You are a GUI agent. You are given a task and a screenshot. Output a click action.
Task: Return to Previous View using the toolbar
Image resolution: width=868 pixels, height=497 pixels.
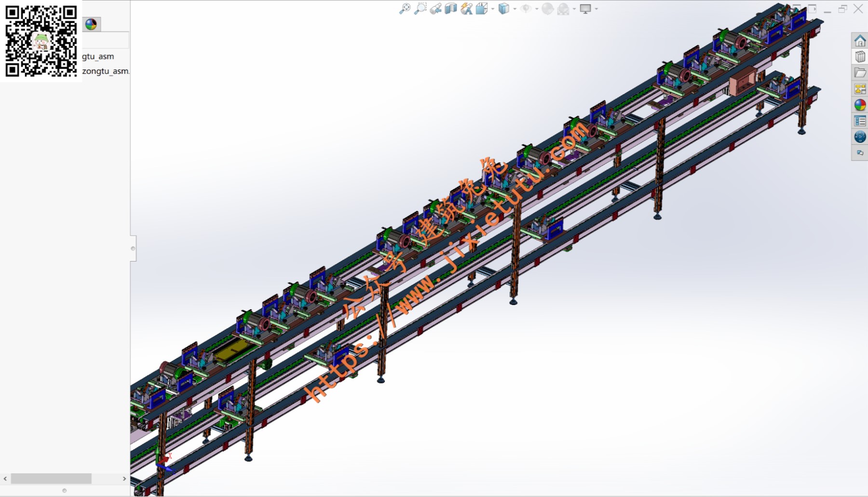(x=435, y=9)
